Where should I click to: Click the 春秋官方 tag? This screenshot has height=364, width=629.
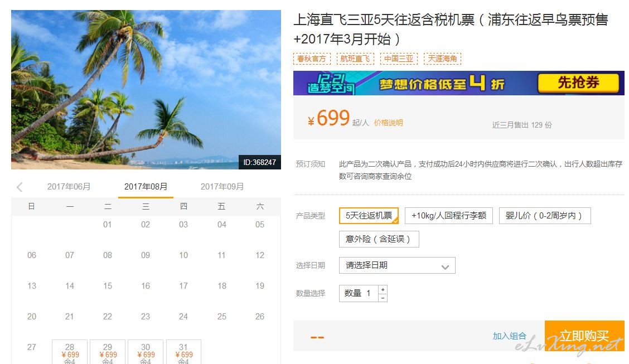(x=312, y=59)
